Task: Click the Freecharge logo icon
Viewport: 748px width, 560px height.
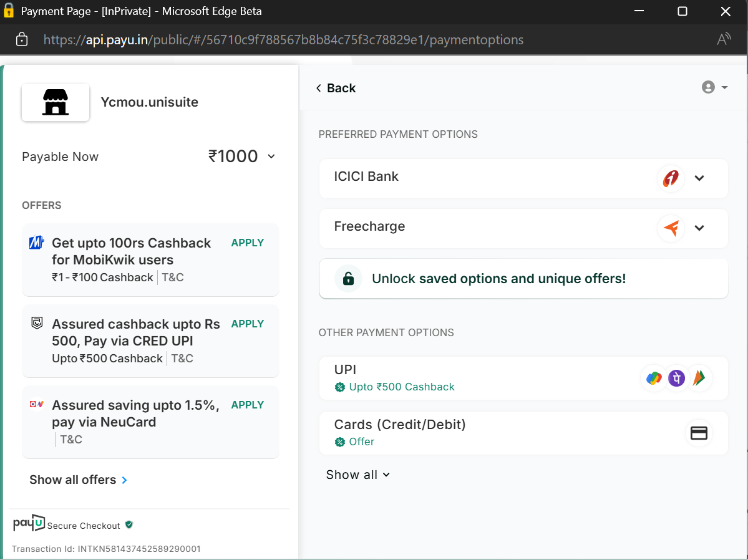Action: [671, 228]
